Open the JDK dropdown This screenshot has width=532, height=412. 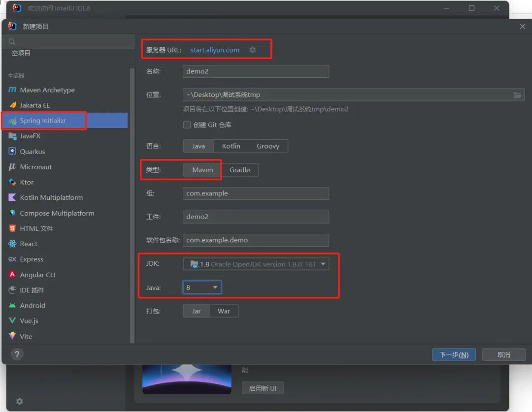tap(256, 264)
